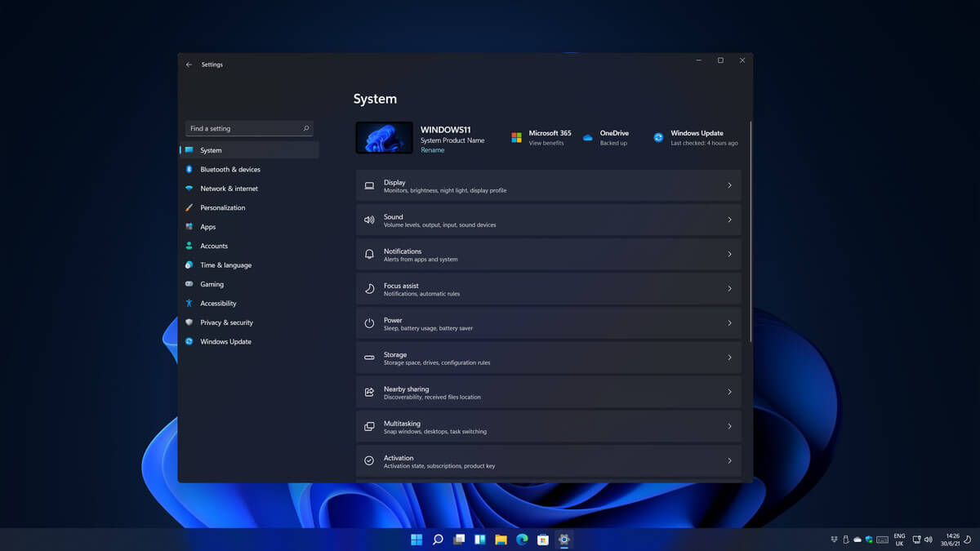980x551 pixels.
Task: Click the Personalization paintbrush icon
Action: [x=189, y=207]
